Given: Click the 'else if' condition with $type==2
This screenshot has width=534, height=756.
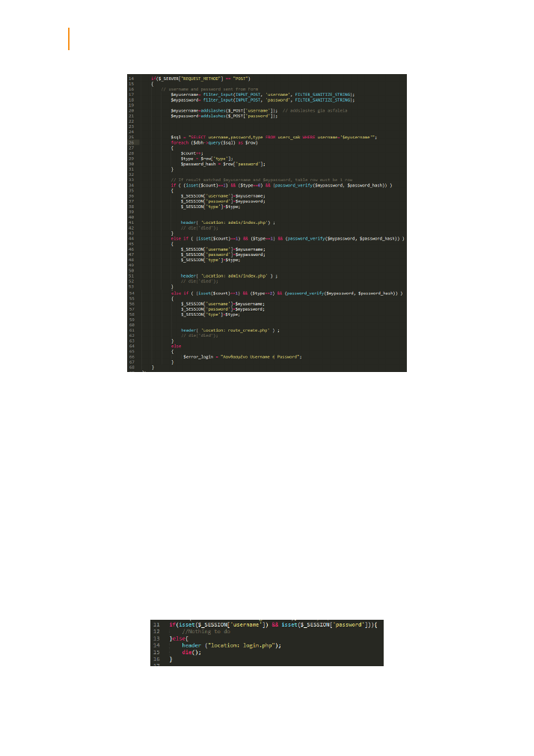Looking at the screenshot, I should (286, 293).
